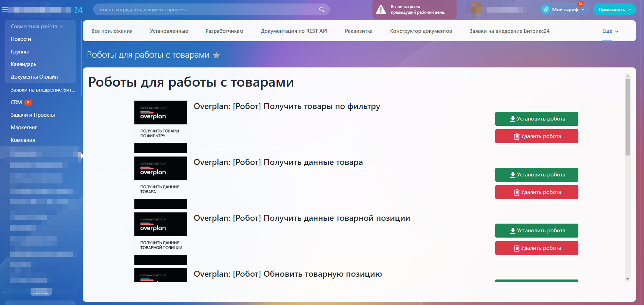Viewport: 644px width, 305px height.
Task: Click title Overplan: [Робот] Получить товары по фильтру
Action: coord(287,107)
